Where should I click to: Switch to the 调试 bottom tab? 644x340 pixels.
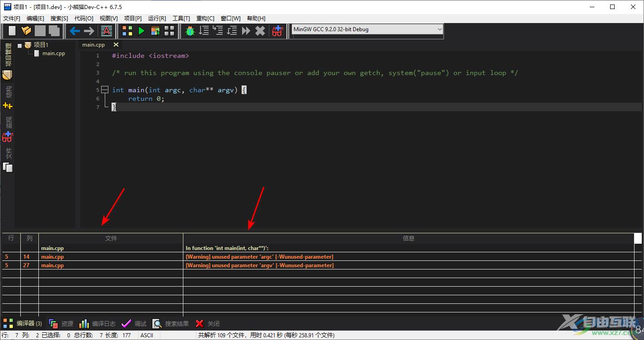coord(134,324)
